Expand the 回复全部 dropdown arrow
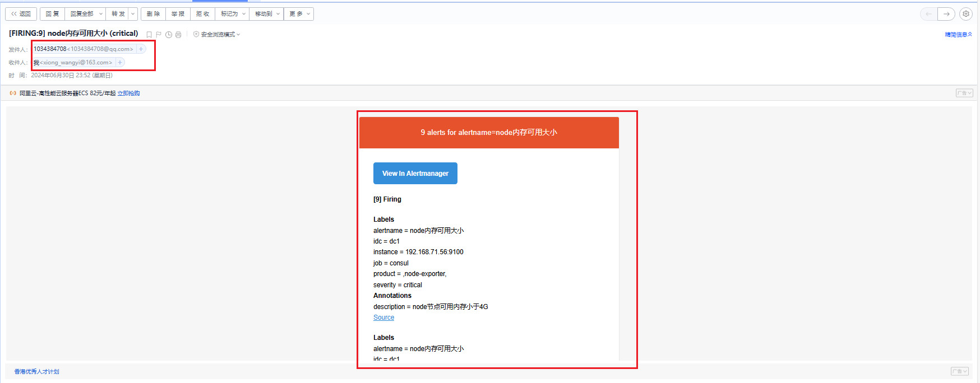Screen dimensions: 980x383 (x=101, y=14)
